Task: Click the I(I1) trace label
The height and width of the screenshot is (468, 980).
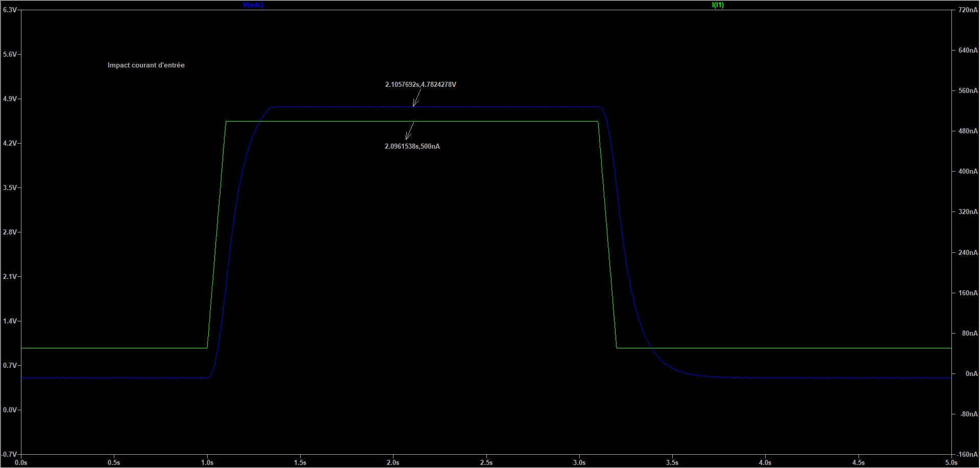Action: pyautogui.click(x=718, y=5)
